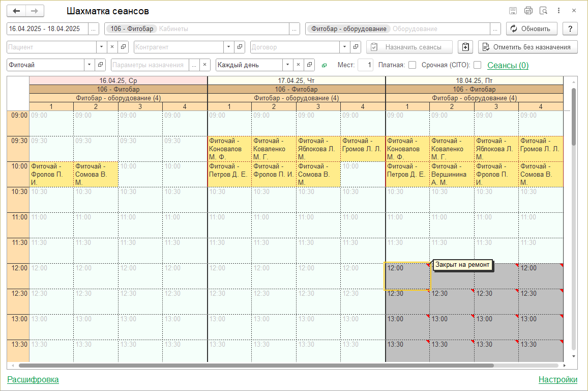This screenshot has height=391, width=588.
Task: Expand the Контрагент dropdown arrow
Action: (228, 47)
